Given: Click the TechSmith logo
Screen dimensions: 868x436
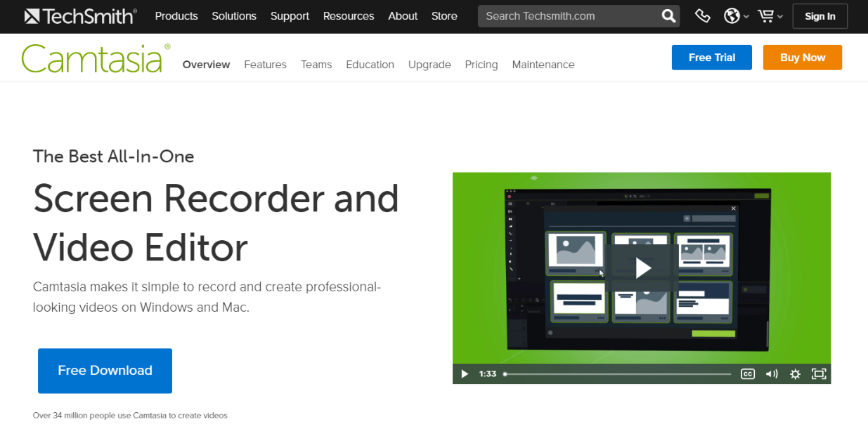Looking at the screenshot, I should [81, 15].
